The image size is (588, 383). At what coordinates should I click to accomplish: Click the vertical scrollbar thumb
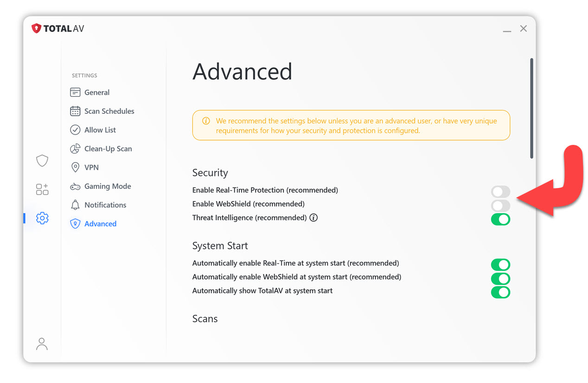coord(531,108)
